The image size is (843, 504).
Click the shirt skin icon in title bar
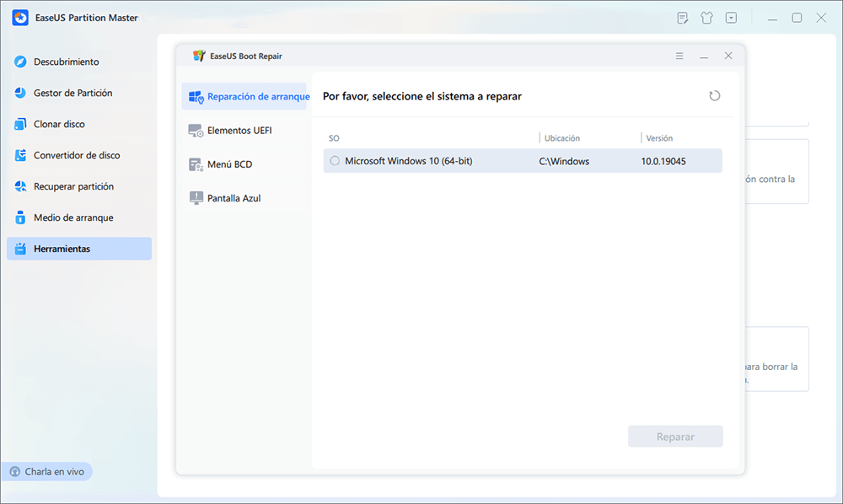[706, 18]
